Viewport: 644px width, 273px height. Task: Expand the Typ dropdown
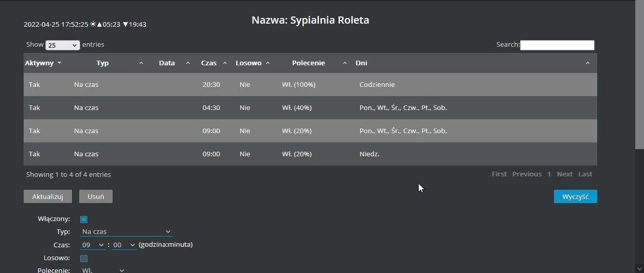coord(127,232)
